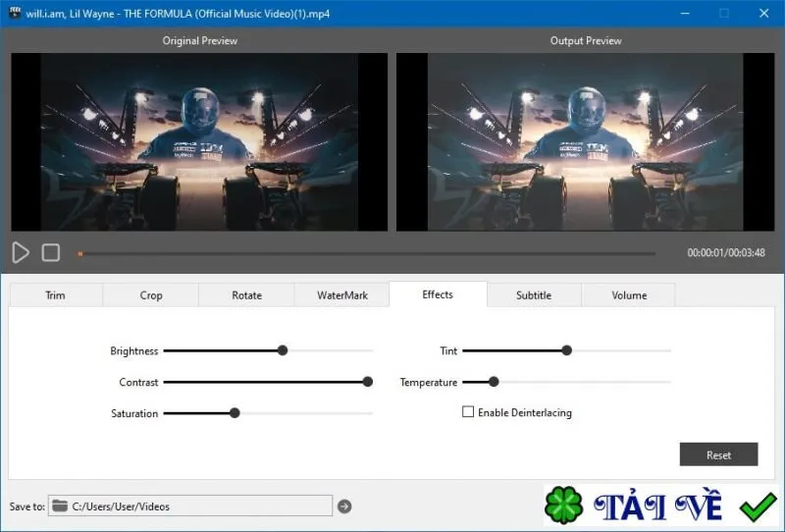The height and width of the screenshot is (532, 785).
Task: Click the folder icon in Save to field
Action: [60, 505]
